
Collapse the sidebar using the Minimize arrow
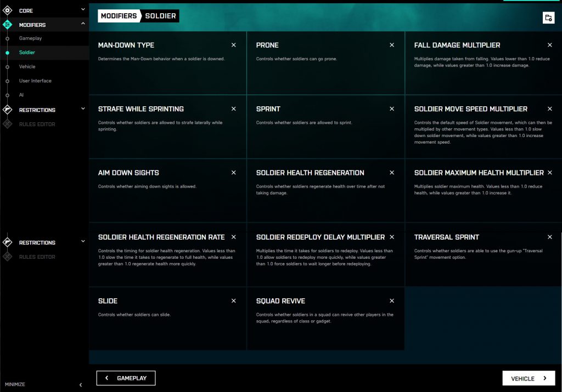[x=81, y=385]
